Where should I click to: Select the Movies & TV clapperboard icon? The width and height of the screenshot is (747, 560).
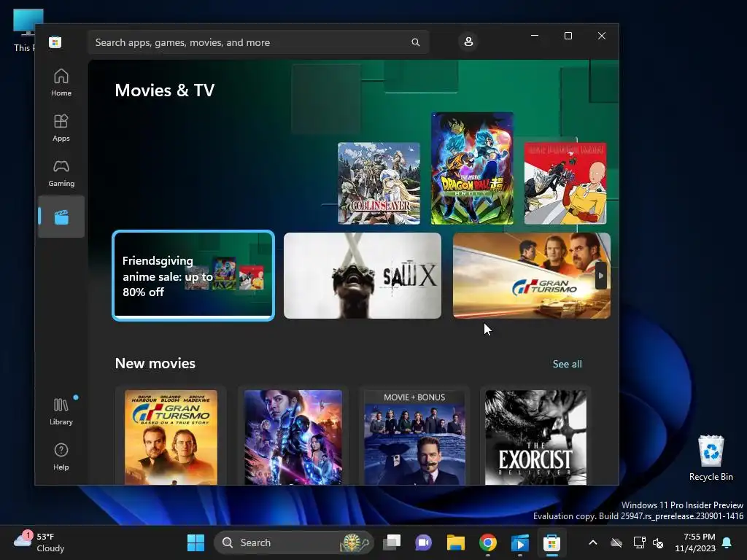click(61, 217)
